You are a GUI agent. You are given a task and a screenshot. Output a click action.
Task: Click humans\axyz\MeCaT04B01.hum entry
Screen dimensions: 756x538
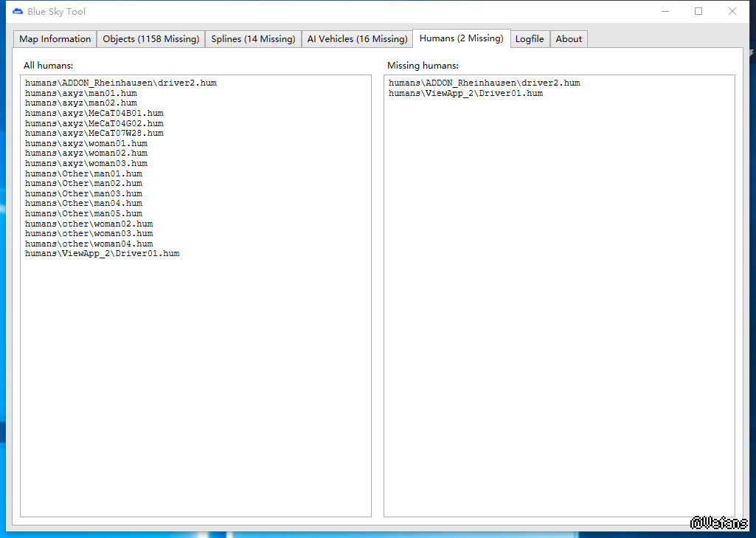coord(94,114)
